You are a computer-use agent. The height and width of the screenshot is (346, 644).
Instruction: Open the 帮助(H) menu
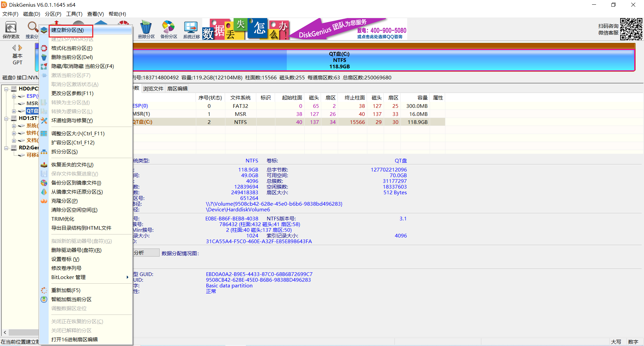coord(117,14)
